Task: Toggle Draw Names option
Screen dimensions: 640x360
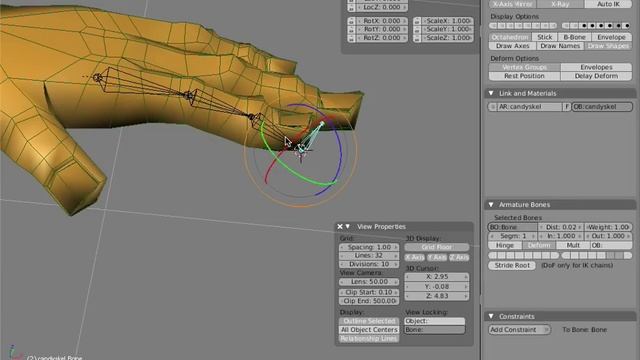Action: pos(560,46)
